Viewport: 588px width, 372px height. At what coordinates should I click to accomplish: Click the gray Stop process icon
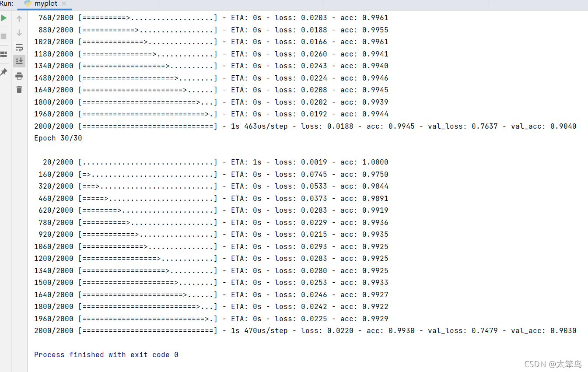click(x=4, y=36)
